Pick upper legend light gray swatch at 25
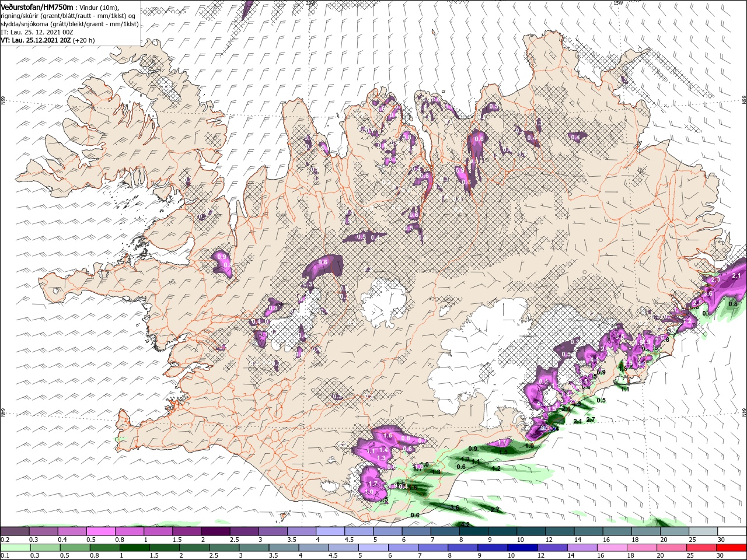Screen dimensions: 747x560 pos(704,531)
